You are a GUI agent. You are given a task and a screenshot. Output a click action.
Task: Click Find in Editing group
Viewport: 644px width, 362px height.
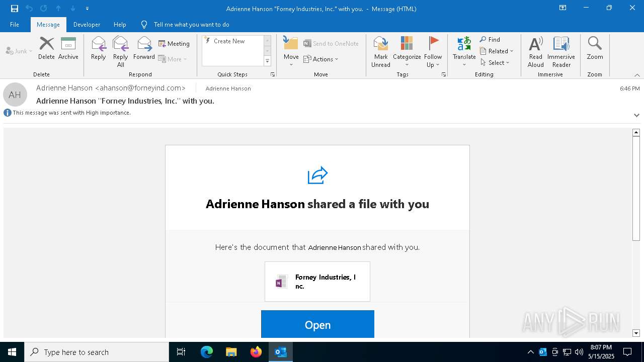pyautogui.click(x=490, y=39)
